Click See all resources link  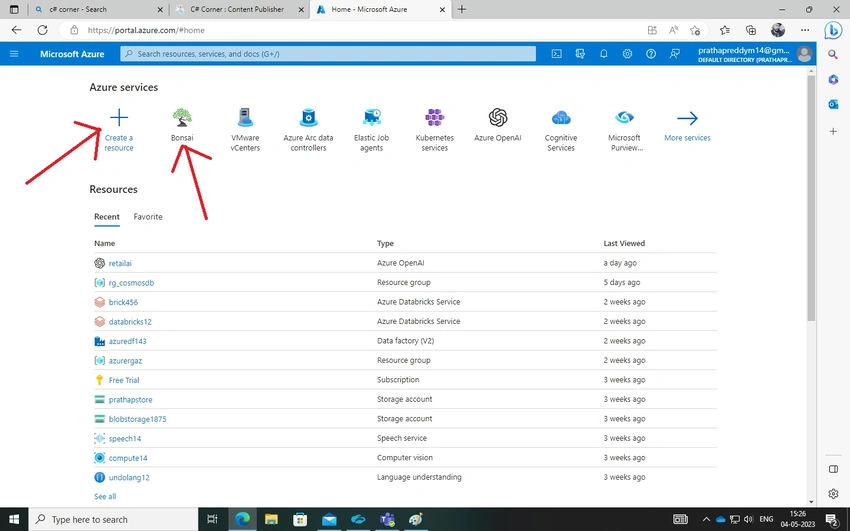pos(105,496)
